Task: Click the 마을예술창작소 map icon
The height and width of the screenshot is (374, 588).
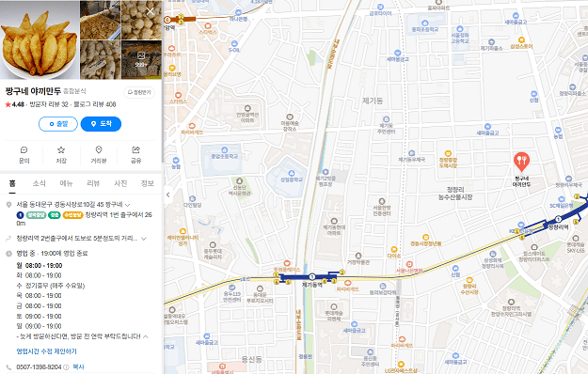Action: (290, 117)
